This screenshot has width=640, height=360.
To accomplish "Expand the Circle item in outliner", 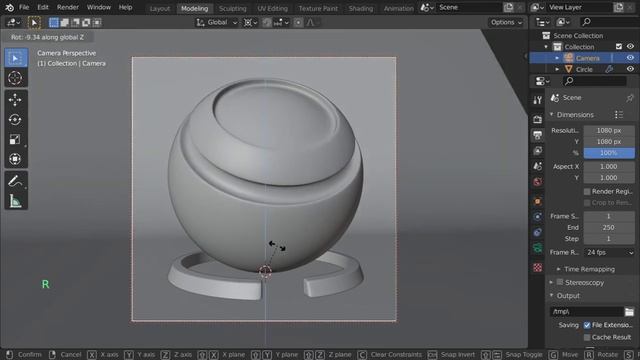I will [557, 69].
